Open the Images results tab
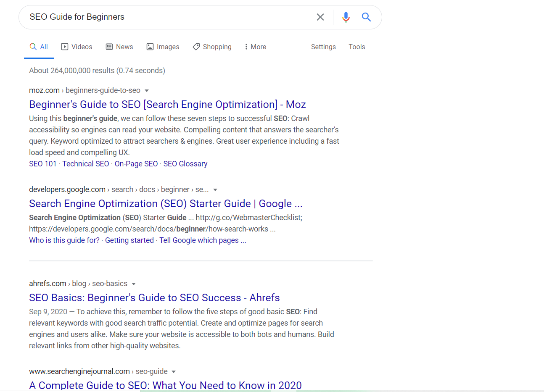The width and height of the screenshot is (544, 392). click(x=163, y=47)
